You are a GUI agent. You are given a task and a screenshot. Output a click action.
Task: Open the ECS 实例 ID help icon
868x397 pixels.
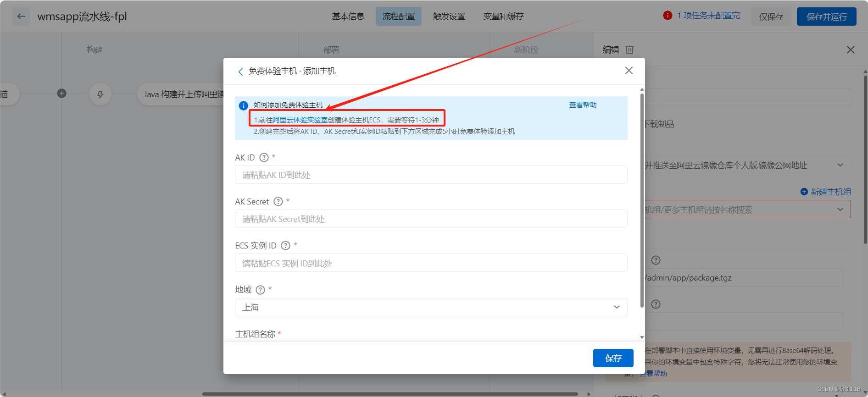[285, 246]
